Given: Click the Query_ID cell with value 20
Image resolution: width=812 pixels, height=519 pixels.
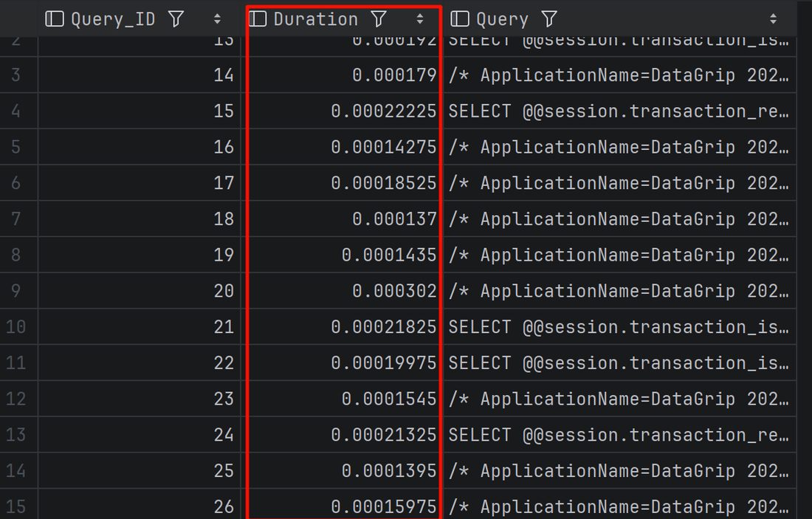Looking at the screenshot, I should pyautogui.click(x=140, y=291).
